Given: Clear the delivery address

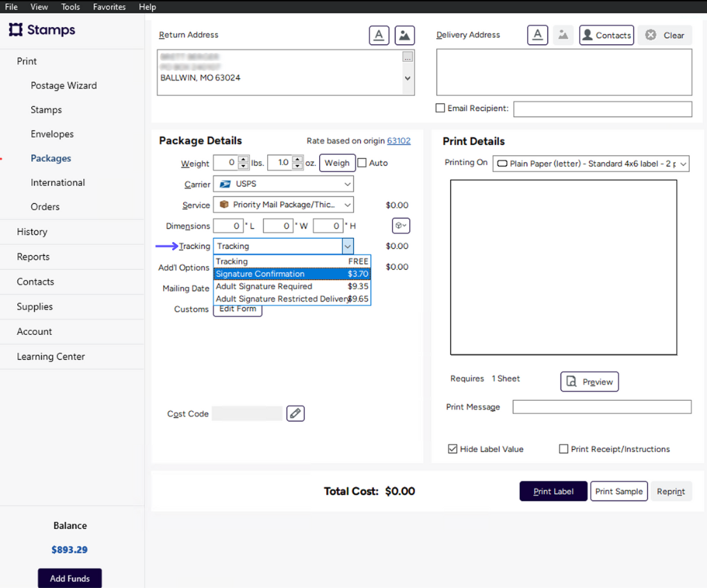Looking at the screenshot, I should pyautogui.click(x=665, y=35).
